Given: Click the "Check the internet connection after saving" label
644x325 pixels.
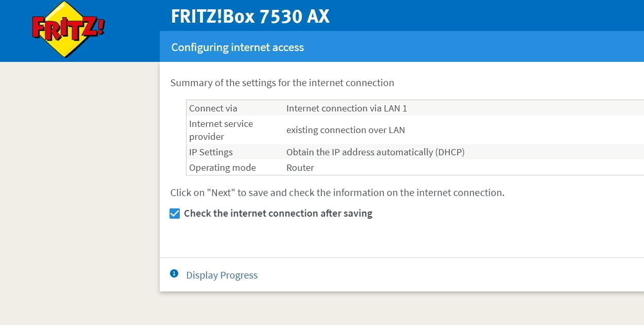Looking at the screenshot, I should [x=278, y=214].
